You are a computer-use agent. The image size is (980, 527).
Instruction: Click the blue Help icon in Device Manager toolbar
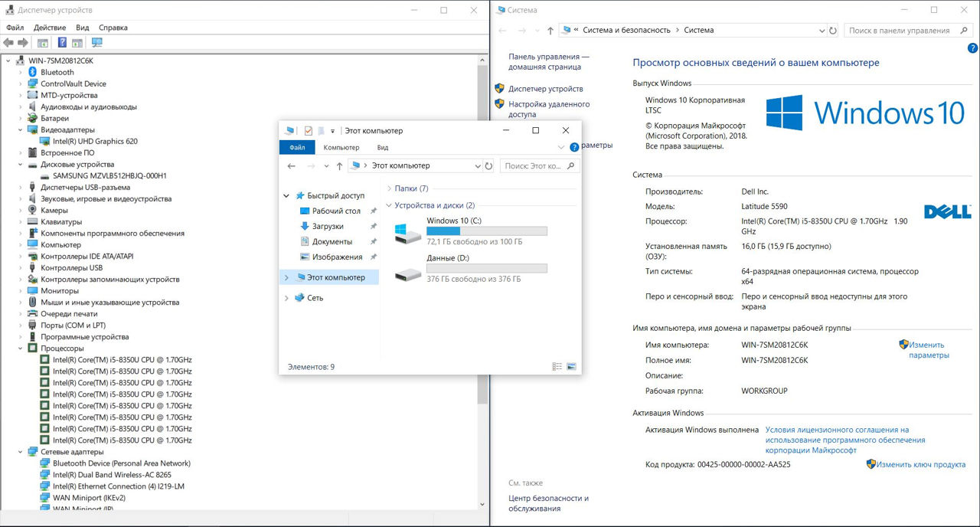[62, 43]
